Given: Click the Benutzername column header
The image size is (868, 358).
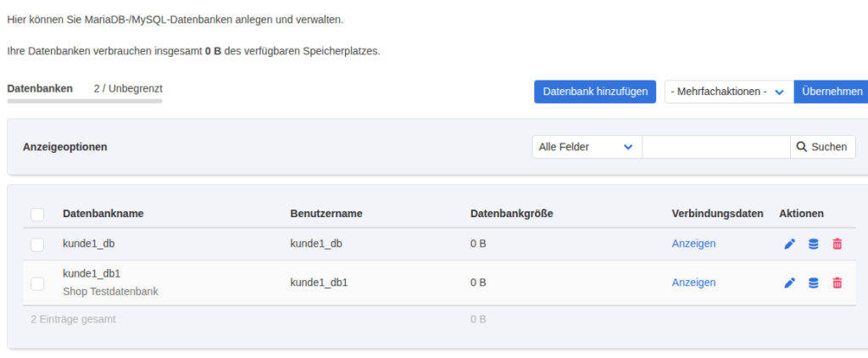Looking at the screenshot, I should point(326,214).
